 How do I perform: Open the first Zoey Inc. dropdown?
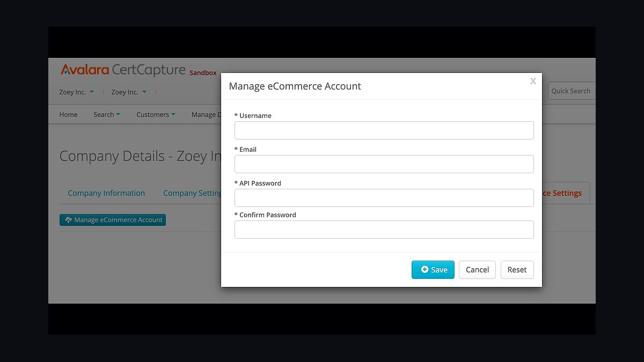coord(77,92)
